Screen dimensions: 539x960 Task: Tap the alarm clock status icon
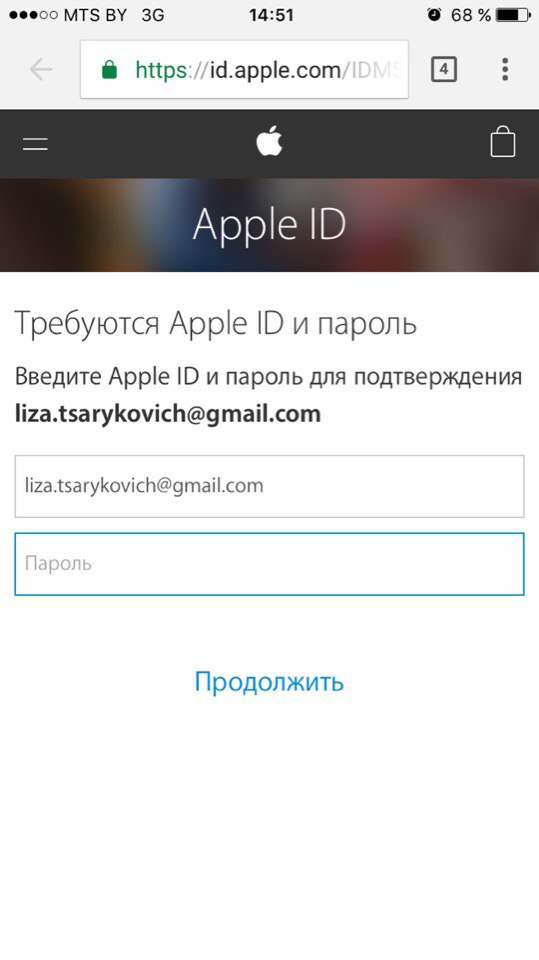coord(434,15)
